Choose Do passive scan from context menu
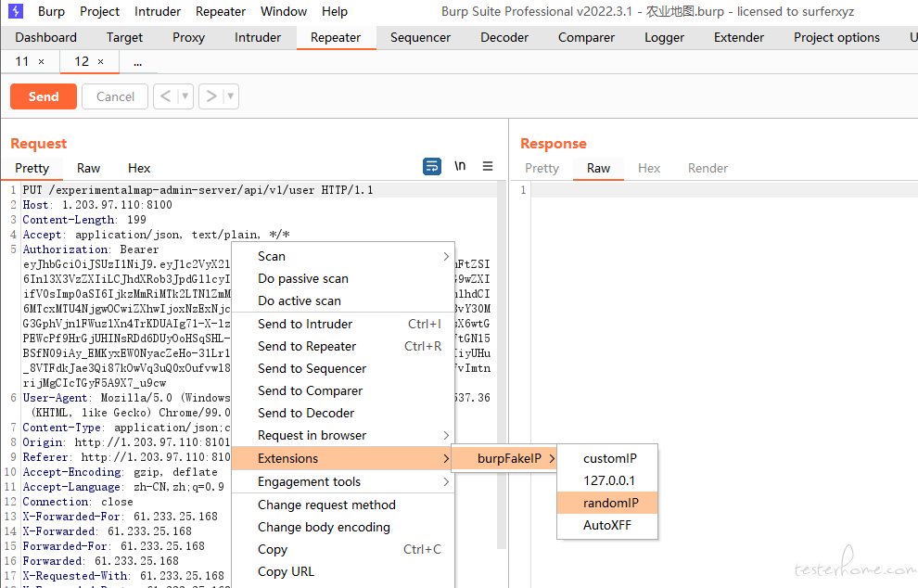Viewport: 918px width, 588px height. 343,279
